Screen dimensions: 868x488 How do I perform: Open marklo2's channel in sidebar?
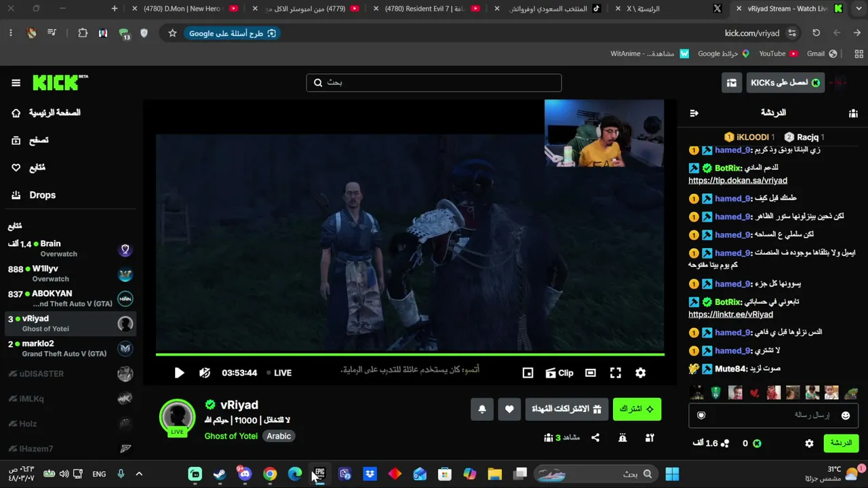click(x=71, y=348)
